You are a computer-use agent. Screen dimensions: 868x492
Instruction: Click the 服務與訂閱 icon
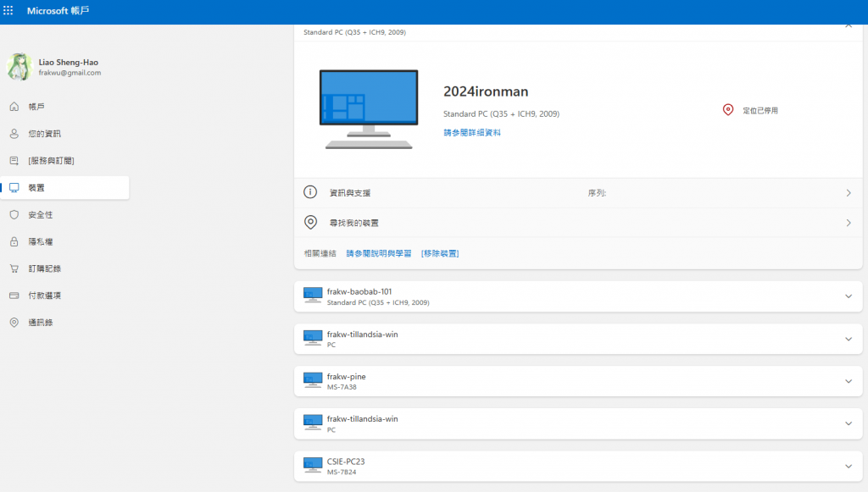(x=14, y=161)
